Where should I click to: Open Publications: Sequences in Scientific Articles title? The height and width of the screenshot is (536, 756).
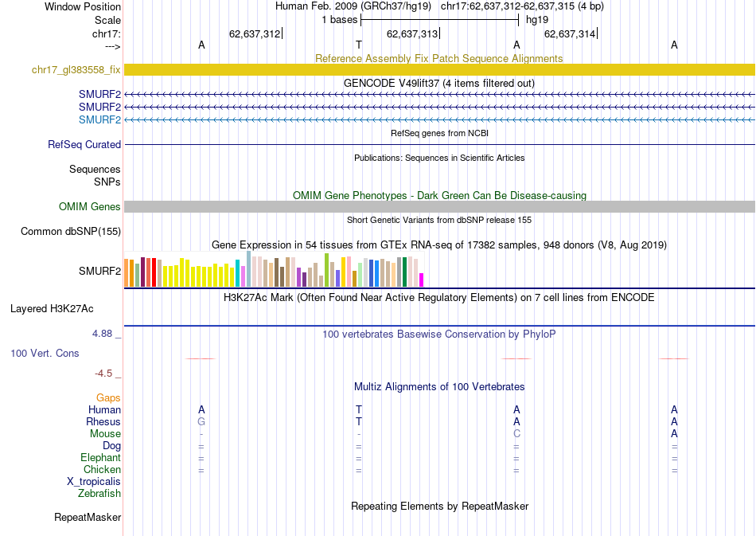[439, 158]
